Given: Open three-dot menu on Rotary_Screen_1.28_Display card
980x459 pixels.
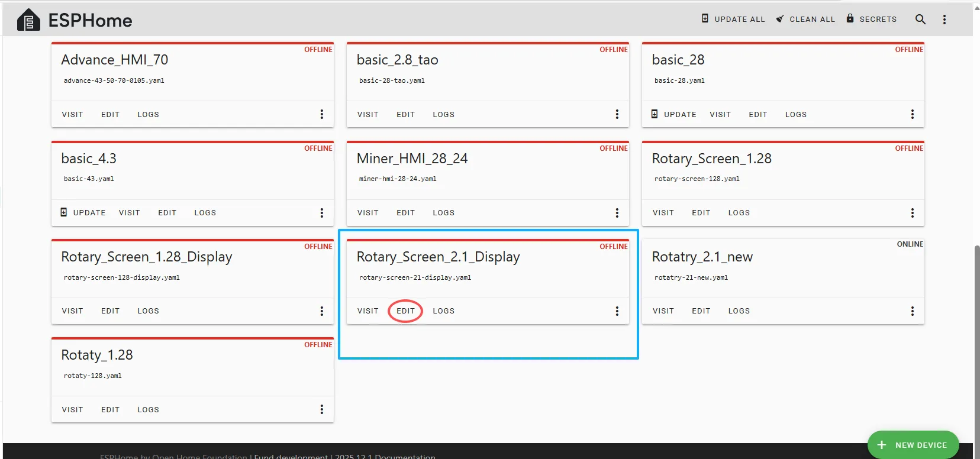Looking at the screenshot, I should pos(322,311).
